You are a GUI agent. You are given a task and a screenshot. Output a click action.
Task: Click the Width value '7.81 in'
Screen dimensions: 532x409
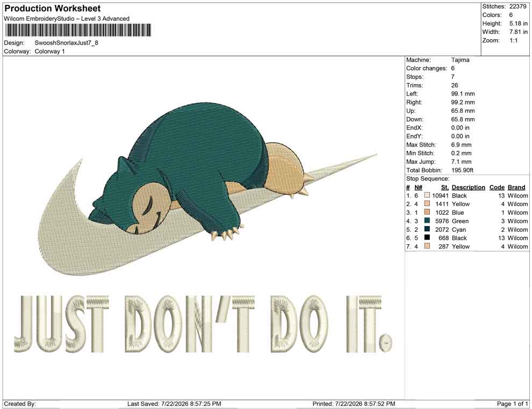click(x=519, y=32)
